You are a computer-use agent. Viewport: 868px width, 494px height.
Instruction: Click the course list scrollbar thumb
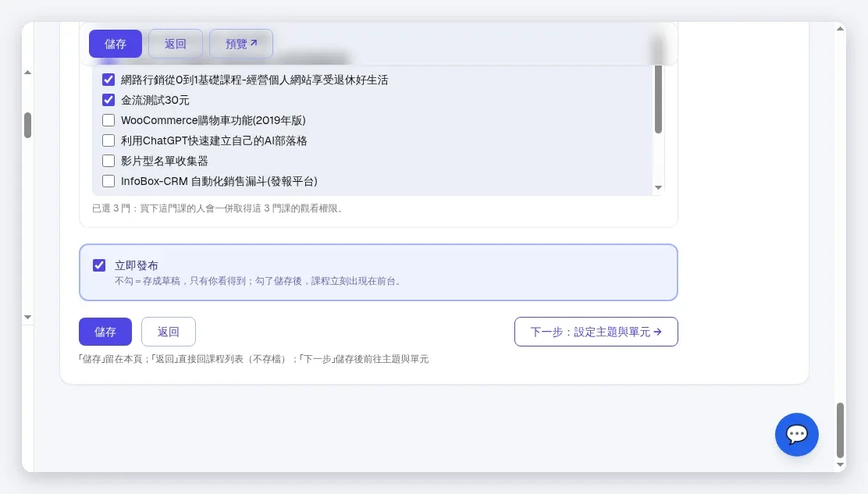tap(658, 98)
